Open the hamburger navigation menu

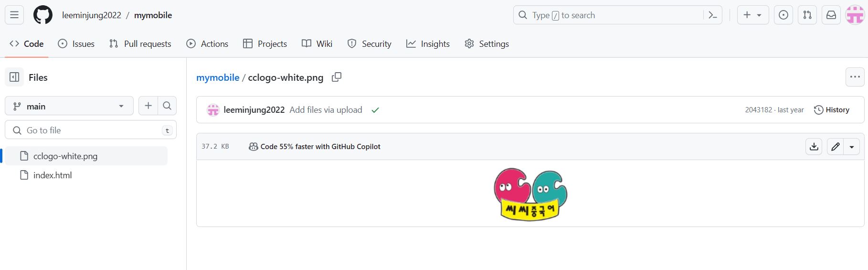click(x=14, y=15)
